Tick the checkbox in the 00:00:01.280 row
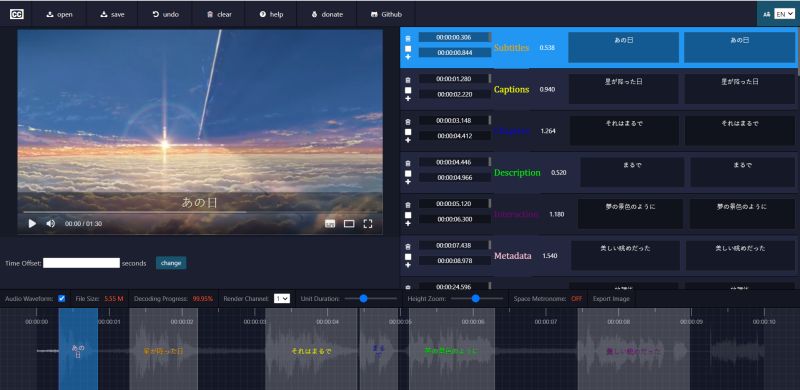 408,90
